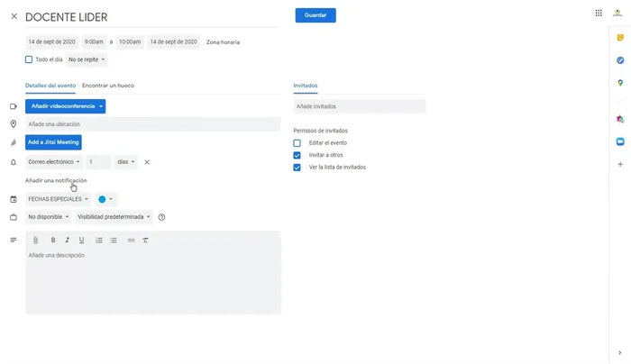Click the Añade una descripción text area
Viewport: 631px width, 364px height.
tap(153, 281)
